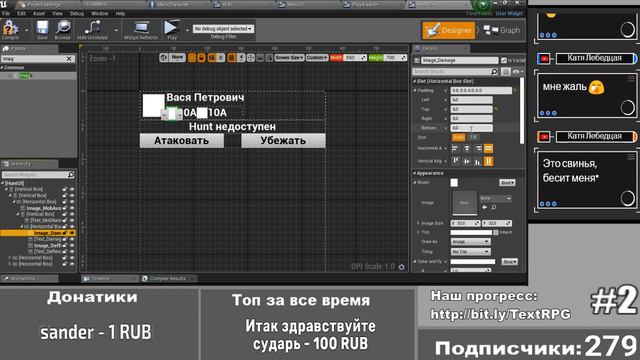The image size is (640, 360).
Task: Set Horizontal Alignment to center
Action: click(467, 149)
